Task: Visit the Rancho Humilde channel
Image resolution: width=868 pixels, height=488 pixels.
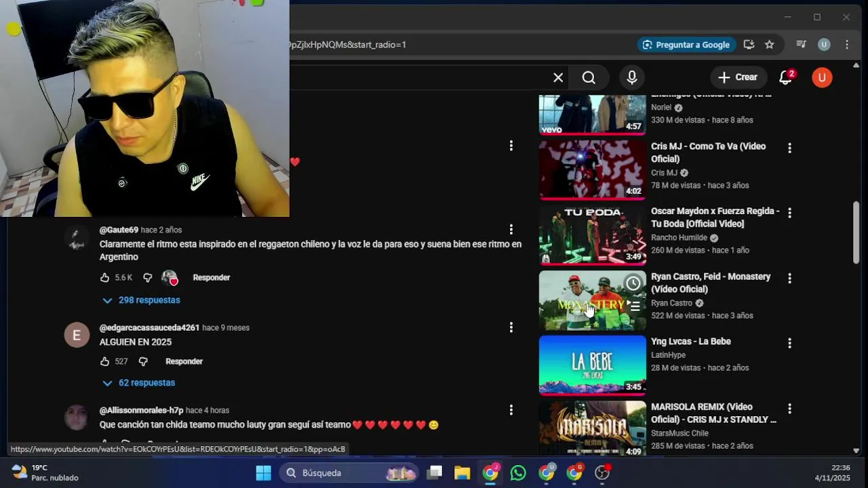Action: [679, 238]
